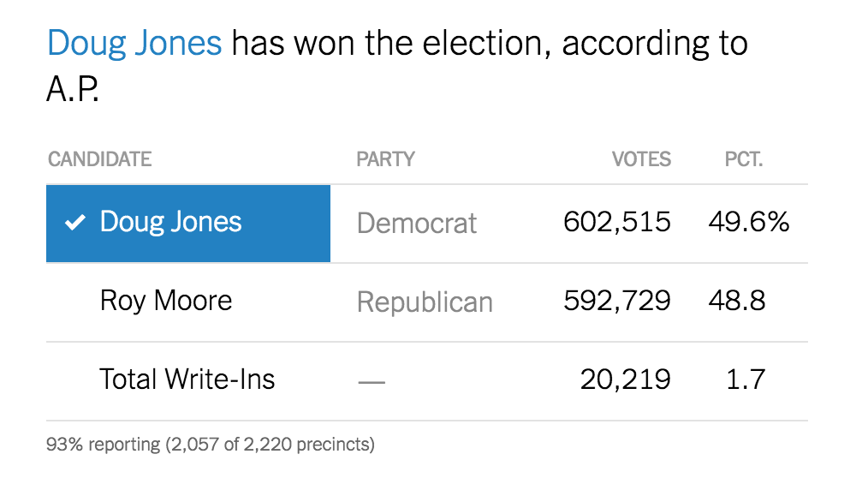This screenshot has width=868, height=478.
Task: Click the VOTES column header
Action: (641, 159)
